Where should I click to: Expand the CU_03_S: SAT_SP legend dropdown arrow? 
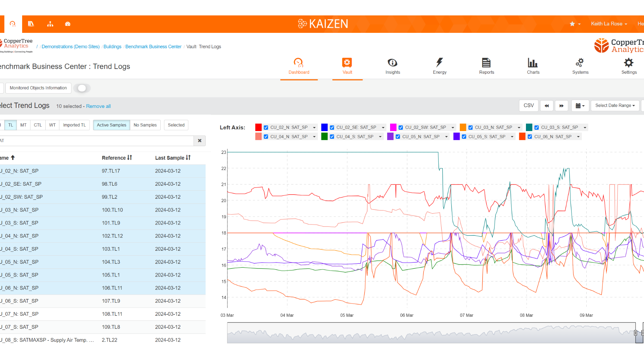pyautogui.click(x=585, y=128)
